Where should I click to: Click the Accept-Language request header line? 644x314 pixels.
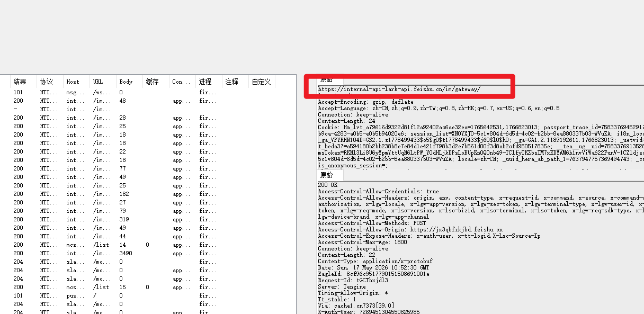[x=439, y=108]
